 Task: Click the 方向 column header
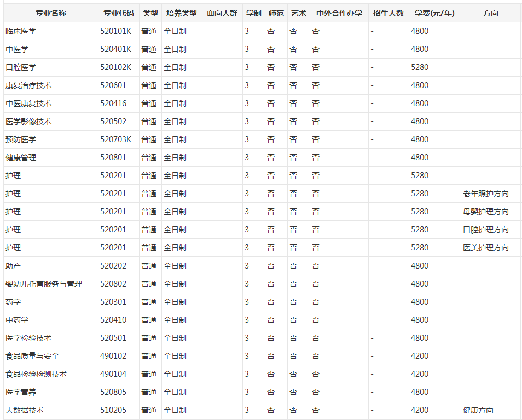[491, 13]
